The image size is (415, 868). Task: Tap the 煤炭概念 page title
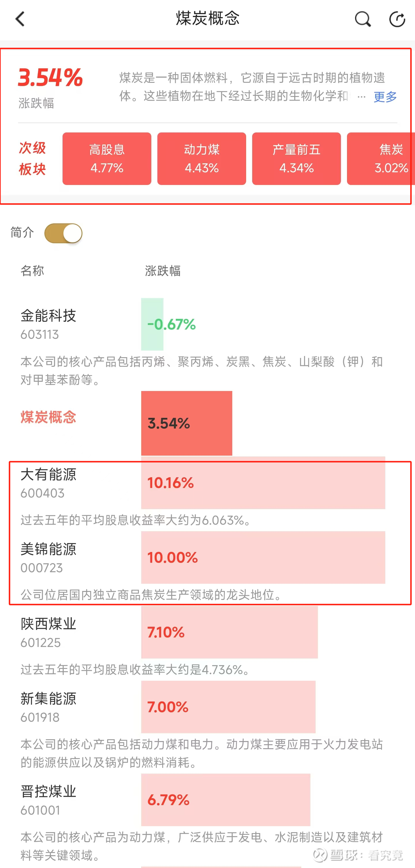point(207,18)
